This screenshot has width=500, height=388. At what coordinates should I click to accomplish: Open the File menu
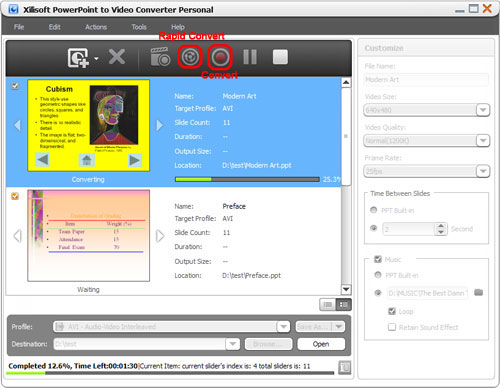[x=19, y=27]
